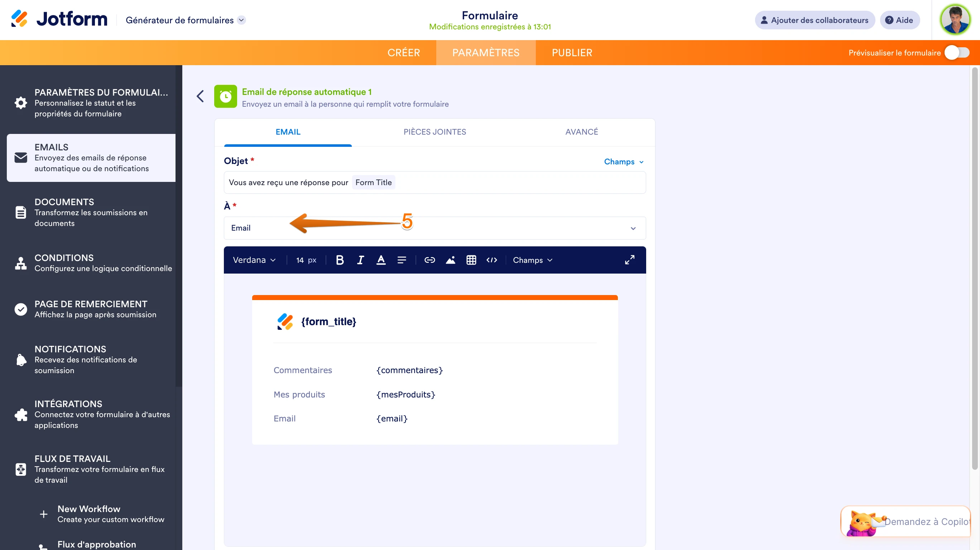
Task: Open text alignment options
Action: [402, 260]
